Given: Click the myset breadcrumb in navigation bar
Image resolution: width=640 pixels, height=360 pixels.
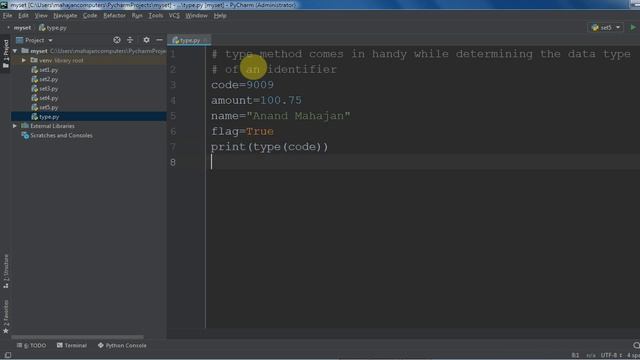Looking at the screenshot, I should [22, 28].
